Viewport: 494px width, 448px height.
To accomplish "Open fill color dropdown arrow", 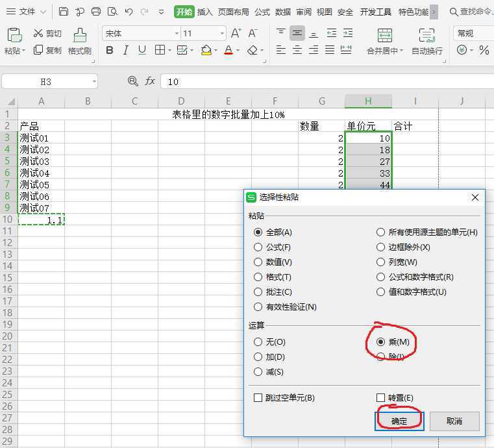I will click(x=216, y=51).
